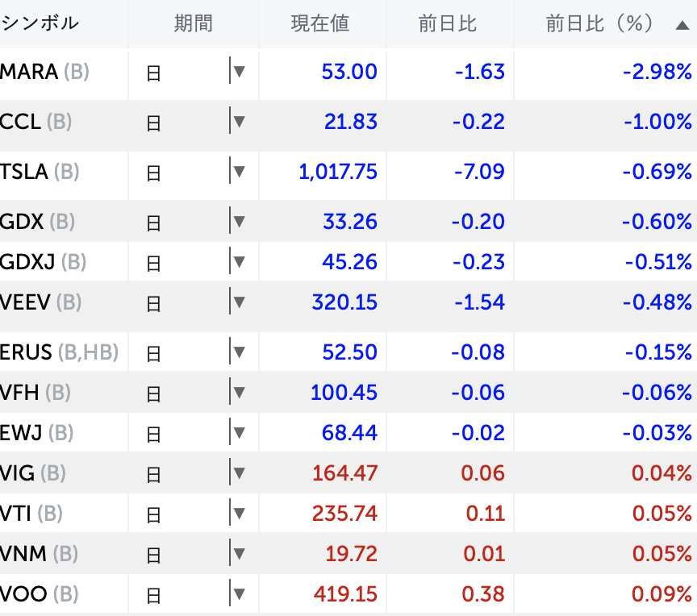Expand the VIG row period selector
Image resolution: width=697 pixels, height=616 pixels.
(239, 472)
